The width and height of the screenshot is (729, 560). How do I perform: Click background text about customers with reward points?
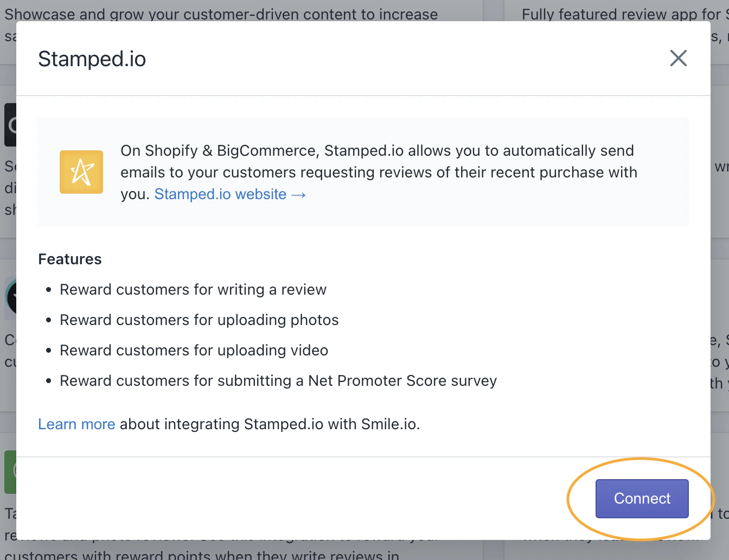[202, 555]
